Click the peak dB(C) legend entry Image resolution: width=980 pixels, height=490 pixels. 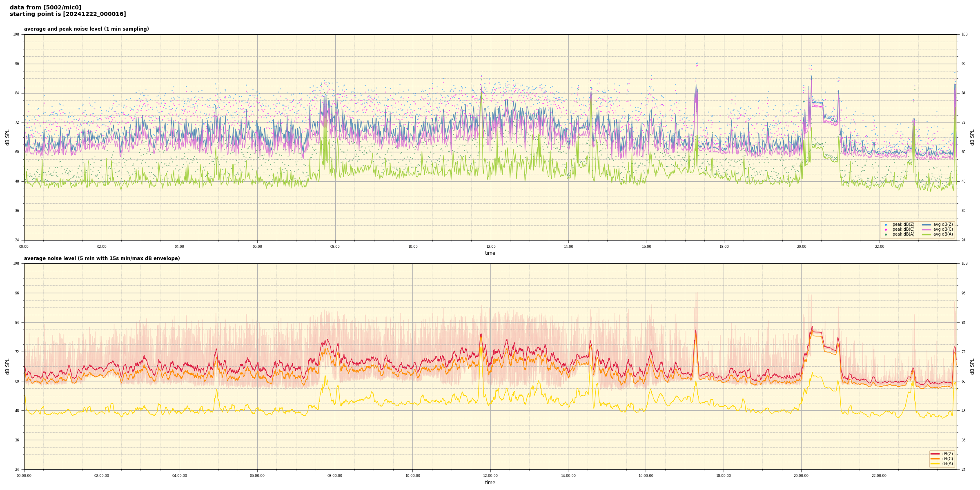coord(903,229)
